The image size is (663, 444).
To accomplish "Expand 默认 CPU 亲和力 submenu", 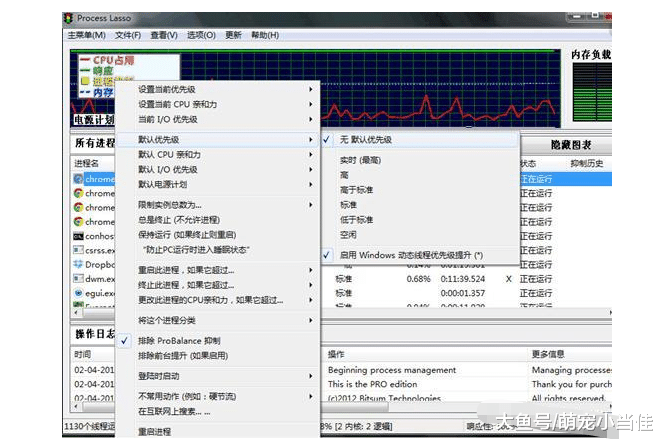I will (x=218, y=154).
